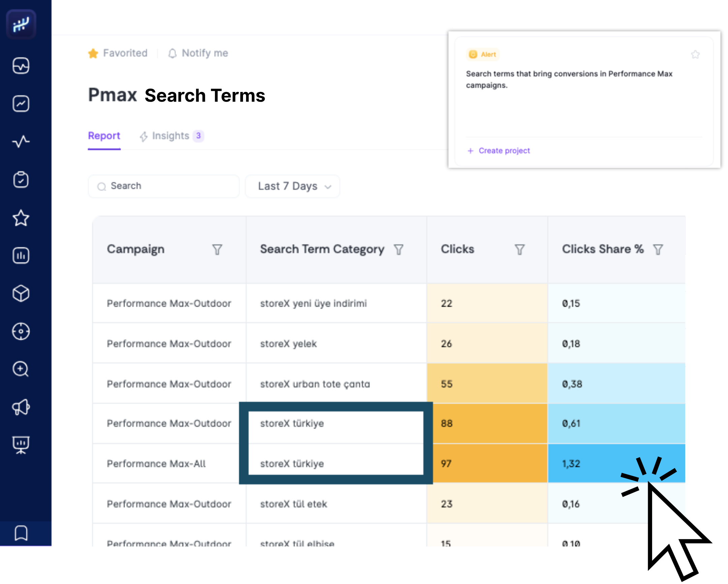Toggle the Favorited star
The image size is (728, 584).
(93, 53)
